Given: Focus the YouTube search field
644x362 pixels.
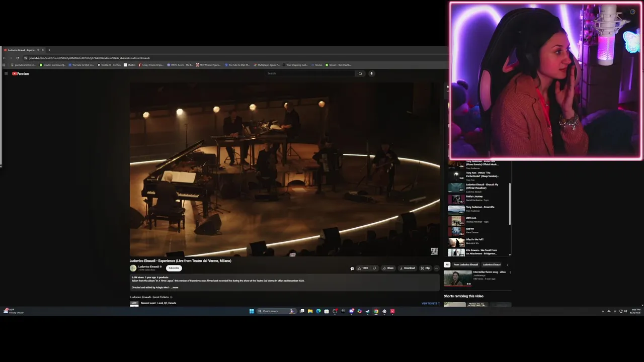Looking at the screenshot, I should [310, 73].
